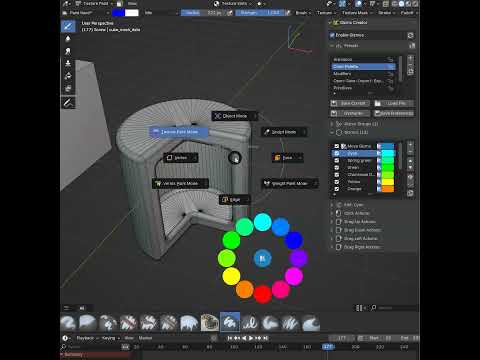Toggle the Enable Gizmos checkbox
The height and width of the screenshot is (360, 480).
pyautogui.click(x=332, y=35)
